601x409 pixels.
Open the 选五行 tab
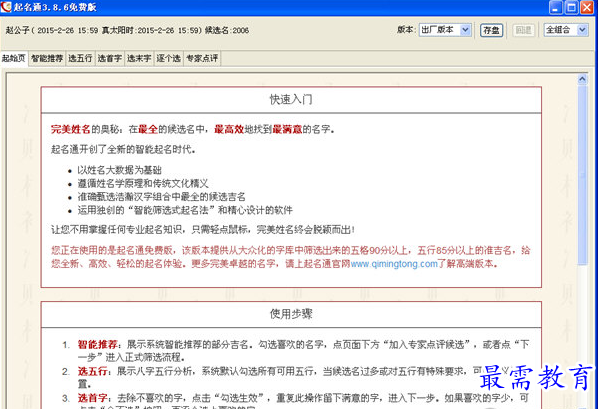80,58
